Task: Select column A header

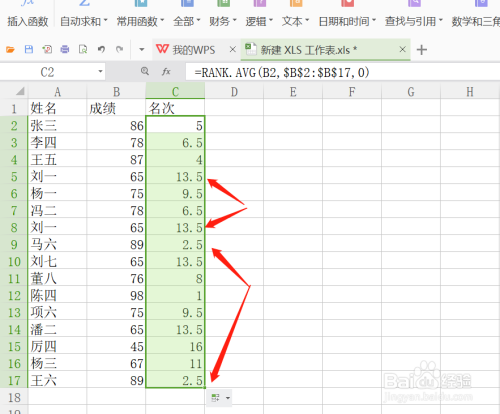Action: pos(57,91)
